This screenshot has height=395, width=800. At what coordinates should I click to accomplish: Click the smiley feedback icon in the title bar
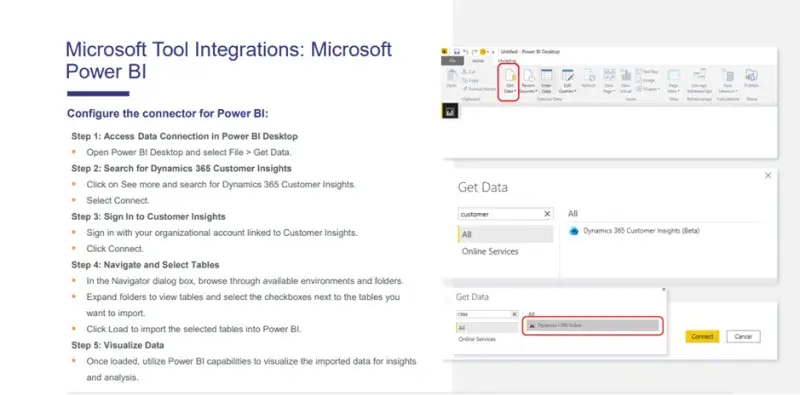(x=483, y=52)
